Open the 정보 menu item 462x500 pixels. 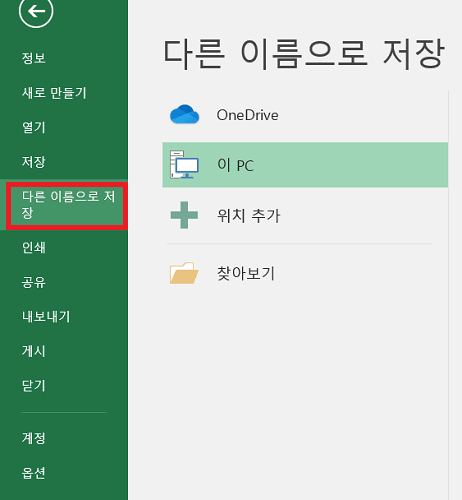click(34, 58)
